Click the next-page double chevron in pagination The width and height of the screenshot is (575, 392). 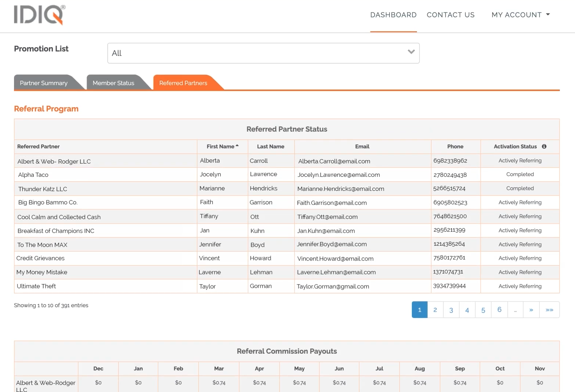[x=531, y=309]
